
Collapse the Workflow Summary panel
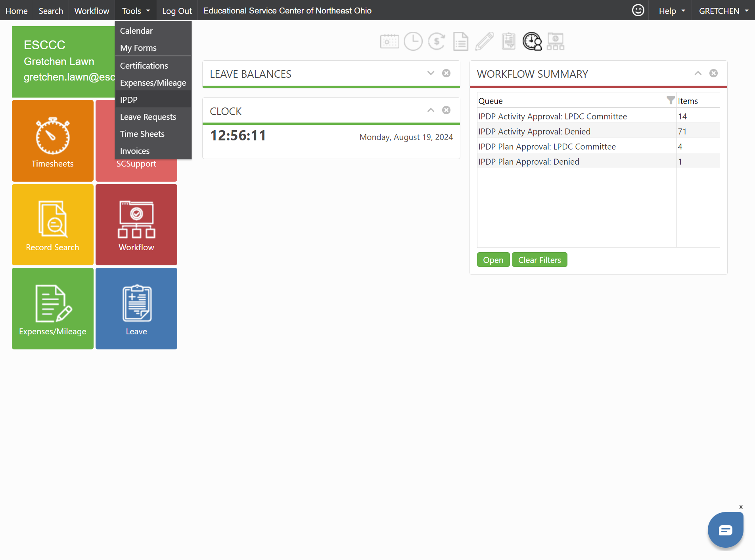(x=698, y=73)
